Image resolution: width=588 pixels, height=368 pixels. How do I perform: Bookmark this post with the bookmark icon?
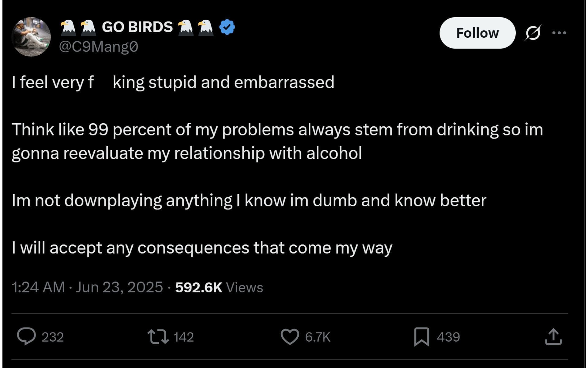pyautogui.click(x=421, y=336)
